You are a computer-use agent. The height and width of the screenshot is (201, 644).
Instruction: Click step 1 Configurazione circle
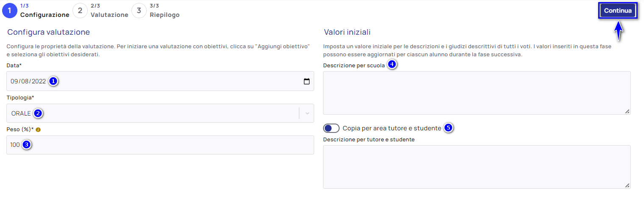pos(10,11)
